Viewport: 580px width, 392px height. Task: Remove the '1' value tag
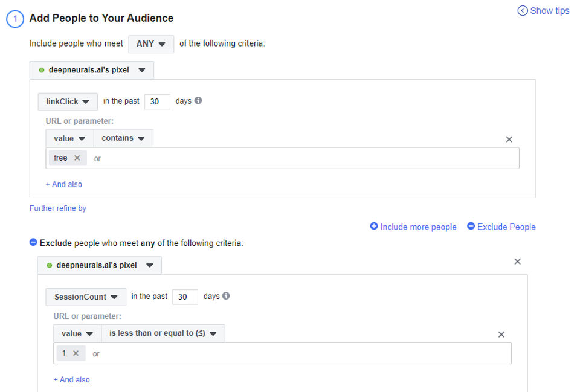click(x=76, y=353)
